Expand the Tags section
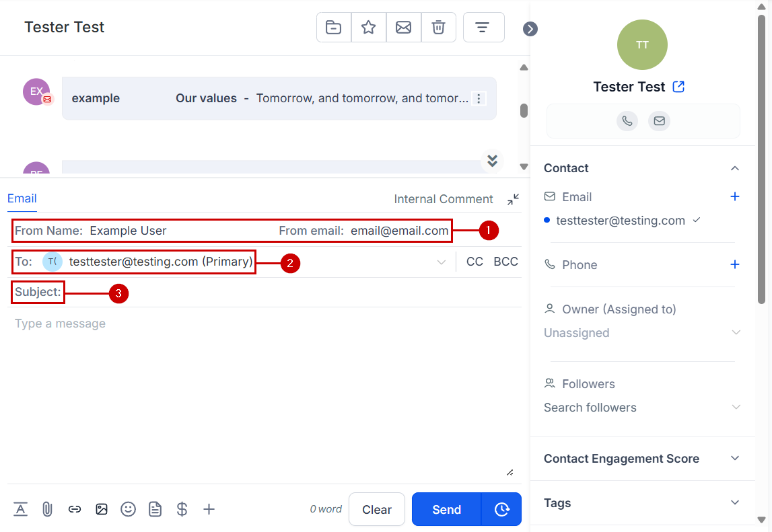Viewport: 772px width, 532px height. coord(734,502)
